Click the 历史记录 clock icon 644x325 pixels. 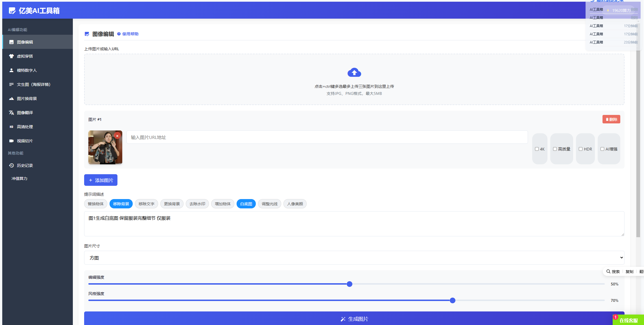coord(11,165)
